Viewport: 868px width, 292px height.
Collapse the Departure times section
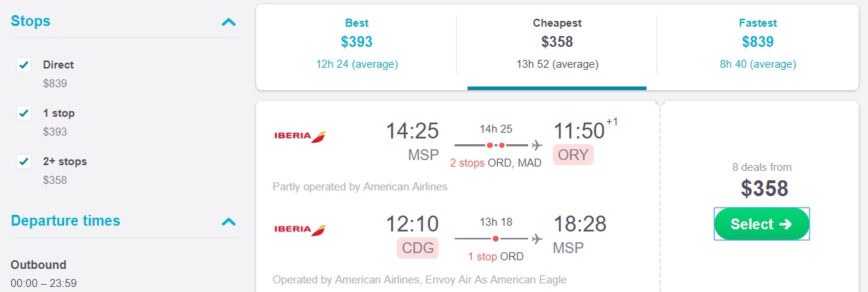pos(229,221)
